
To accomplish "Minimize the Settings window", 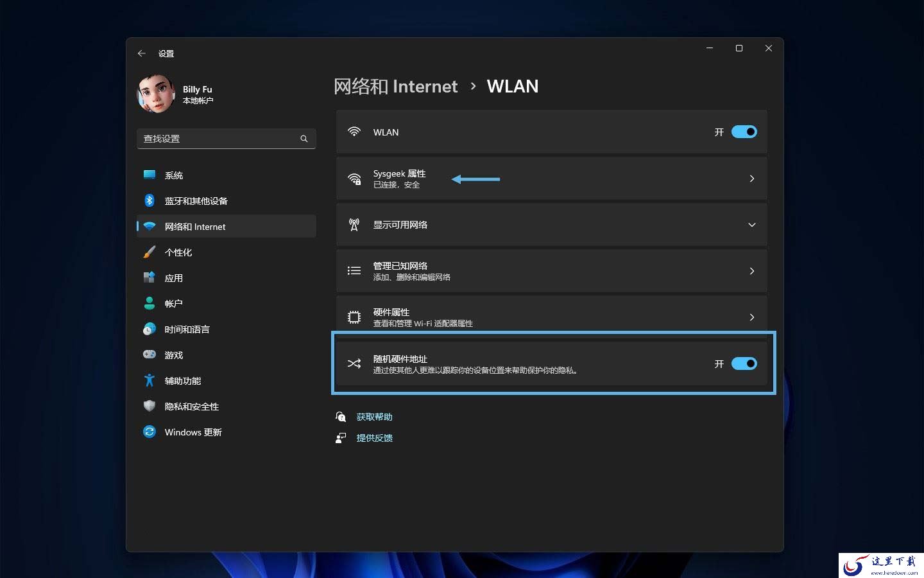I will pyautogui.click(x=710, y=48).
